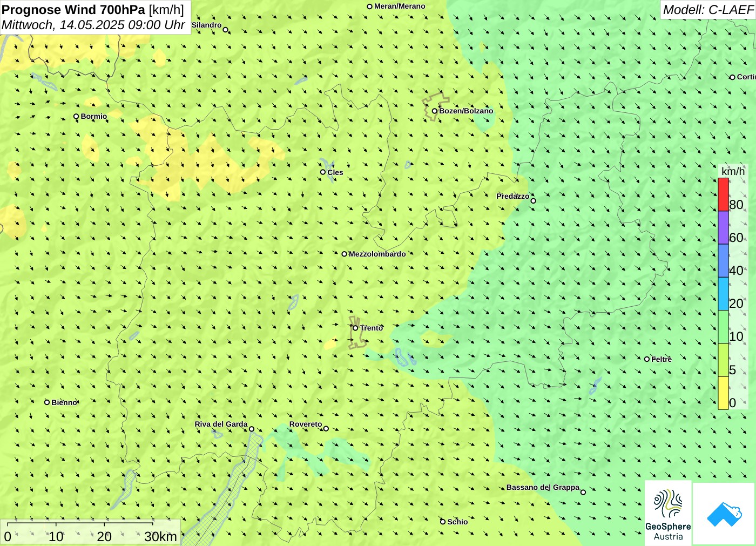This screenshot has width=756, height=546.
Task: Click the blue 40 km/h legend color
Action: click(723, 261)
